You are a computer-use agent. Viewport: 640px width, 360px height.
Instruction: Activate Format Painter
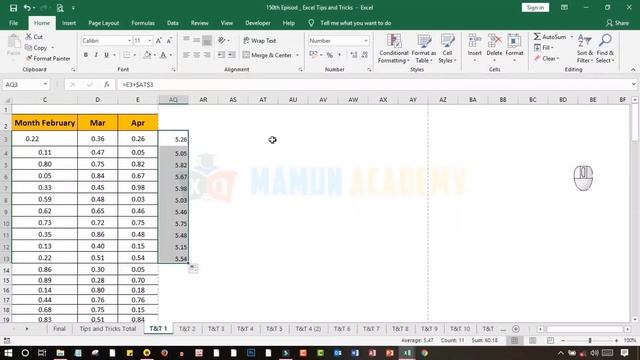point(48,58)
